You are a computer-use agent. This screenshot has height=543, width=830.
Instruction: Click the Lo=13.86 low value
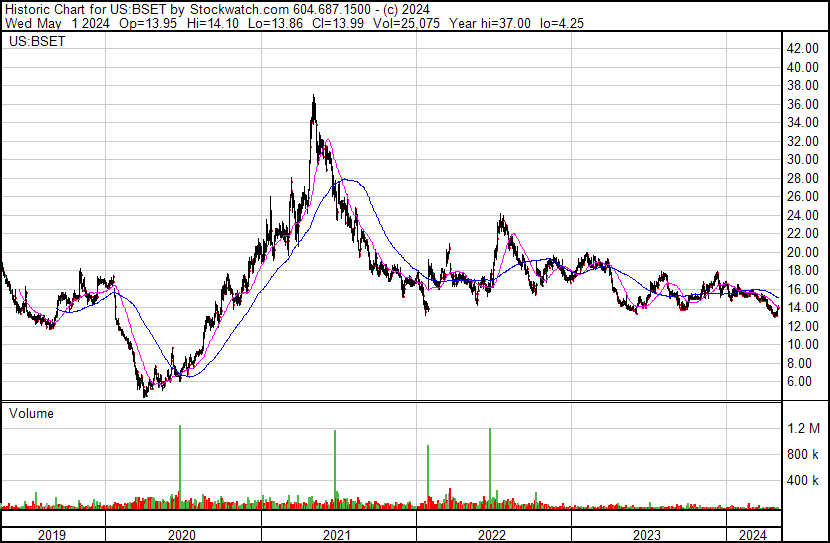275,23
